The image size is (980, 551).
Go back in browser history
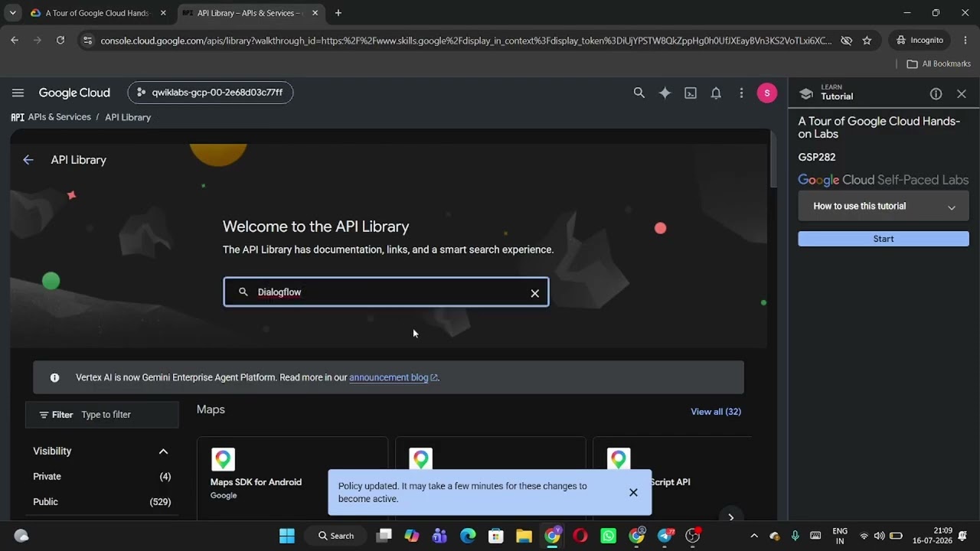[15, 41]
